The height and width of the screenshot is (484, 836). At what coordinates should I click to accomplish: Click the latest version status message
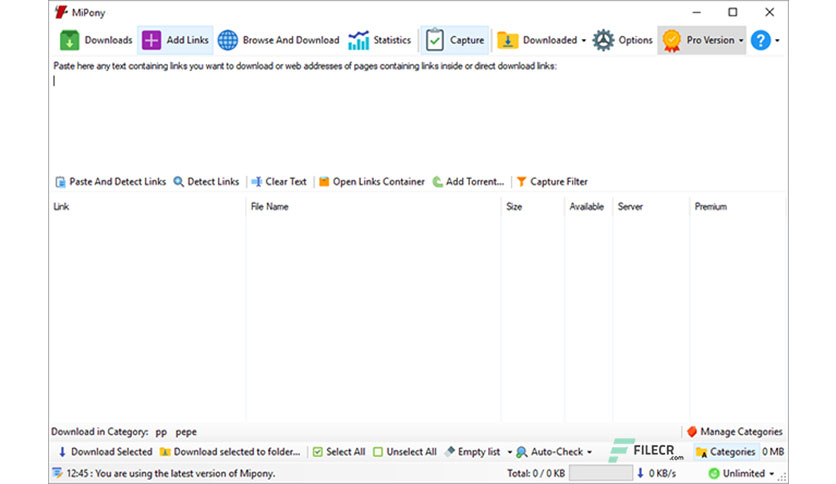[171, 473]
